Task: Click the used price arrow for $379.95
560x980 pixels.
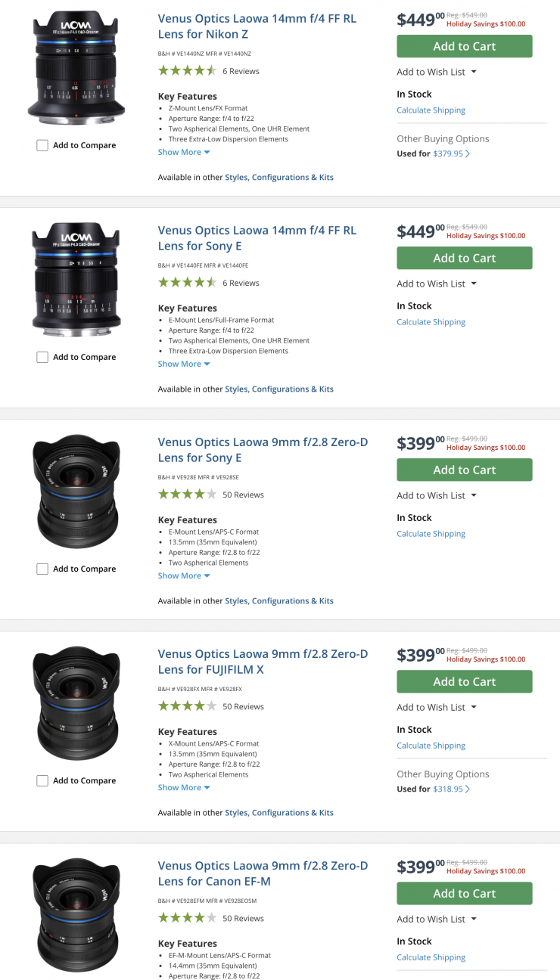Action: 468,154
